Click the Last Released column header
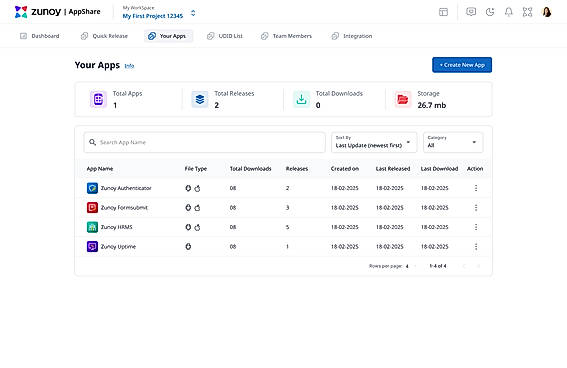 click(x=393, y=169)
